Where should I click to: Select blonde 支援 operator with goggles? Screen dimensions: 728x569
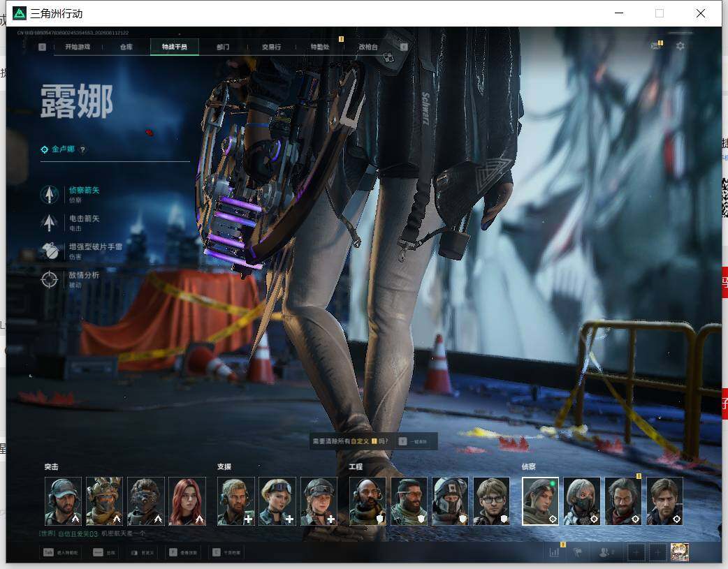[x=277, y=501]
